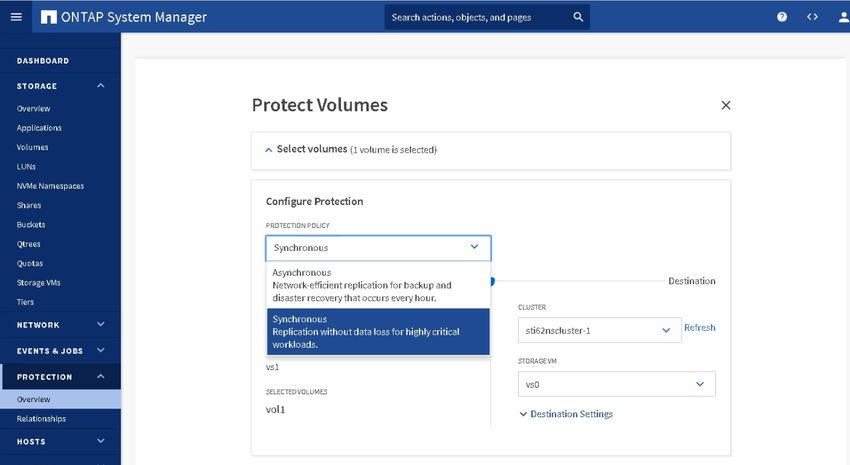Open the API code icon

click(x=812, y=17)
